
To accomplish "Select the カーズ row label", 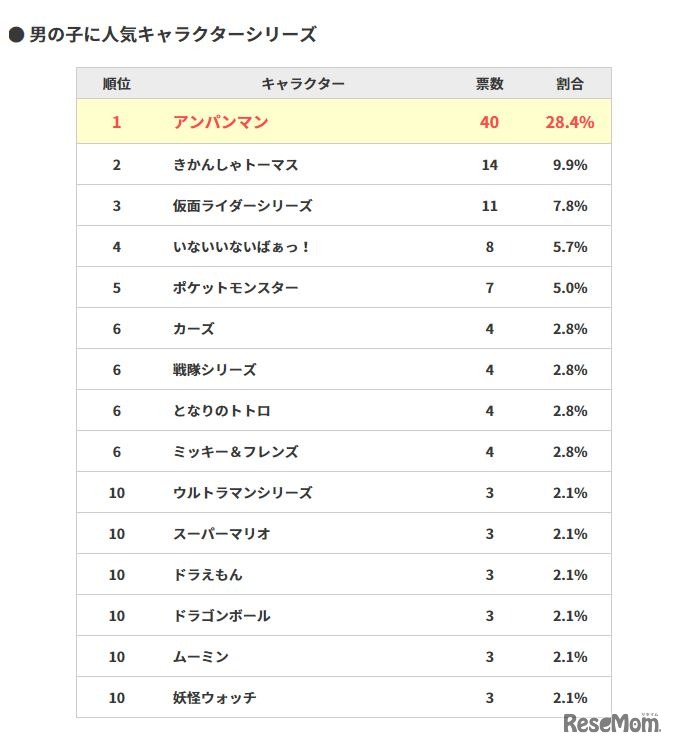I will tap(193, 329).
